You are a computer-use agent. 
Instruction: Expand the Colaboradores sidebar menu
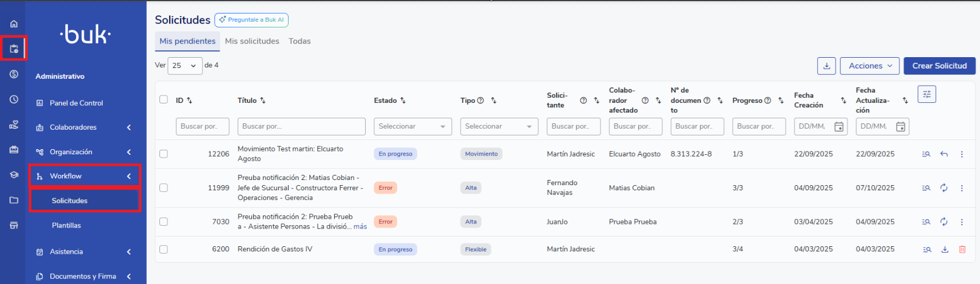(84, 127)
